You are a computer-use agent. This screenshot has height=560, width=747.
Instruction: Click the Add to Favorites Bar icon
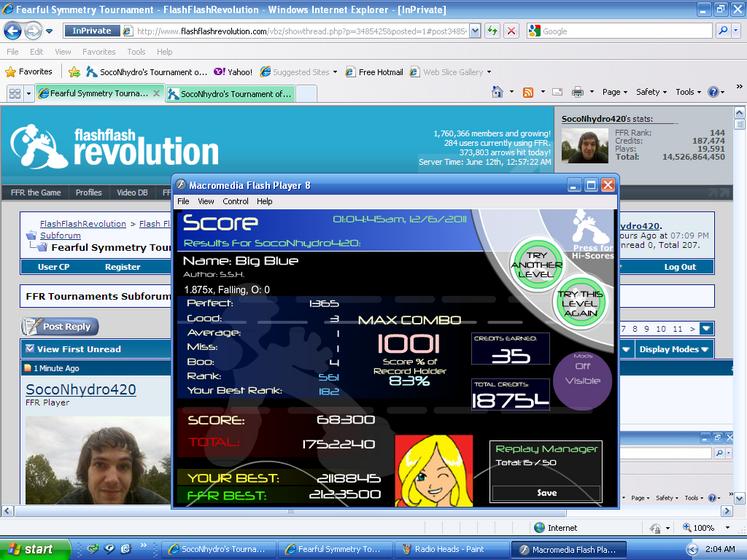tap(74, 72)
